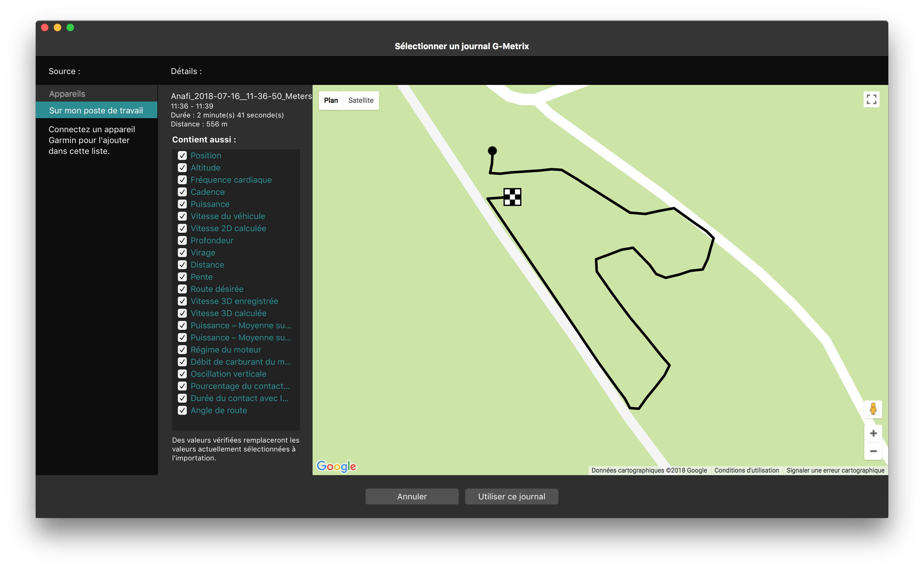Open Street View pegman icon
Viewport: 924px width, 569px height.
point(873,409)
